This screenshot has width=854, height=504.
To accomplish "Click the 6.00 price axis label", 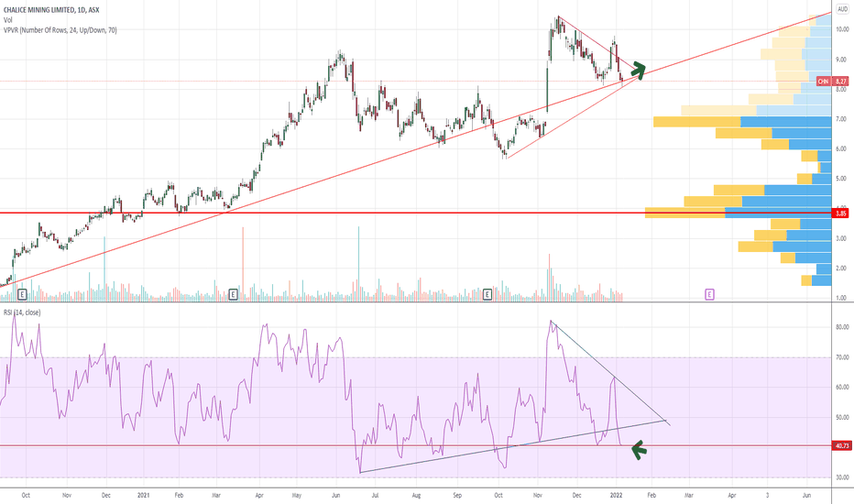I will (x=842, y=148).
